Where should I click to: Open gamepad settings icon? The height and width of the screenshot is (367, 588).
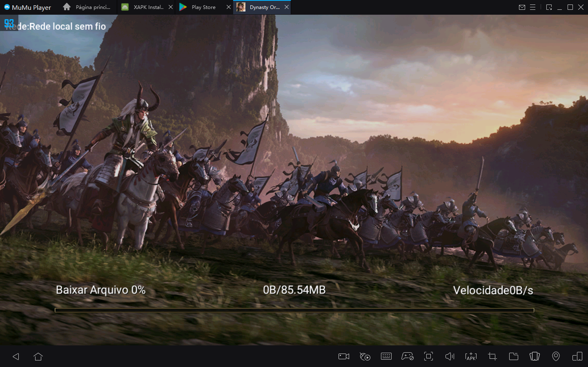pos(408,356)
